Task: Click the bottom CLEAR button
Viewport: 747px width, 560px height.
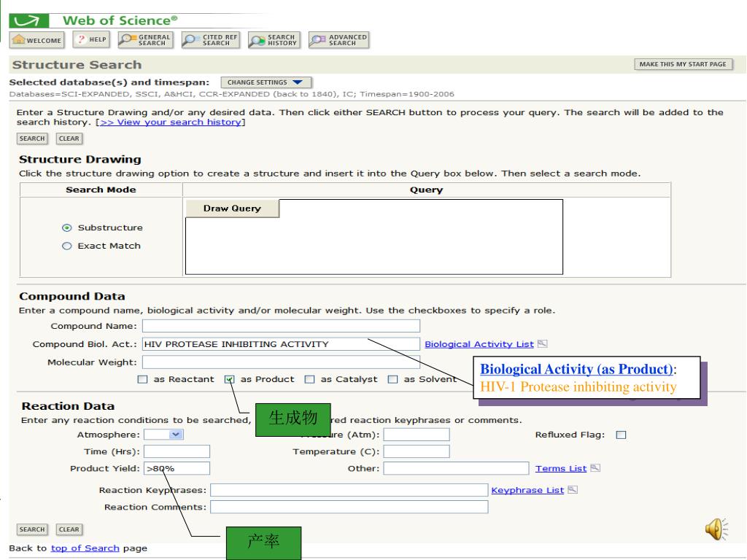Action: [x=69, y=529]
